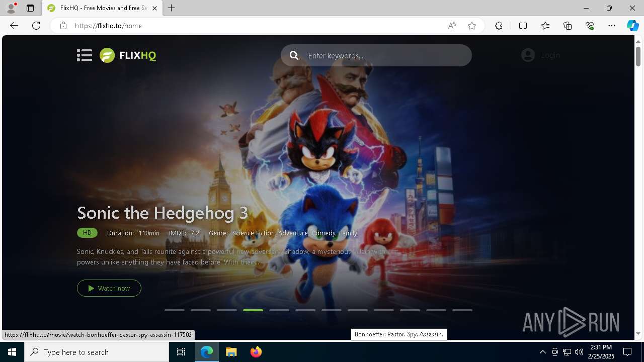644x362 pixels.
Task: Open the Extensions puzzle icon
Action: [x=499, y=26]
